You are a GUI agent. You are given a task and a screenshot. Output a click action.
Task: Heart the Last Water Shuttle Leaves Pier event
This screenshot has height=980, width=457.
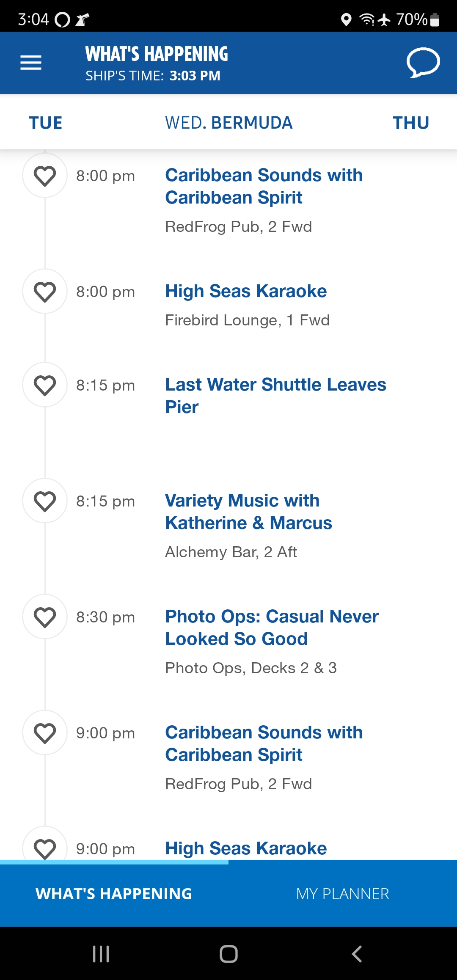(45, 385)
